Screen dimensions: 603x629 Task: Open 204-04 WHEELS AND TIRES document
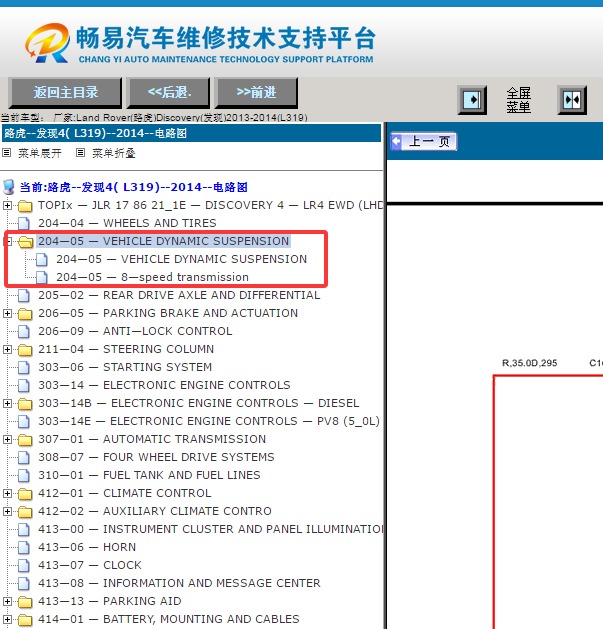pyautogui.click(x=127, y=223)
